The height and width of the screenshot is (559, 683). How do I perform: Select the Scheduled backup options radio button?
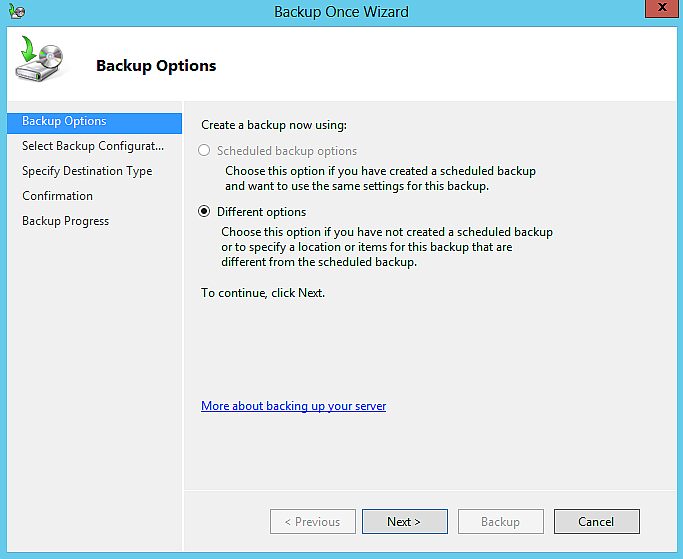204,150
